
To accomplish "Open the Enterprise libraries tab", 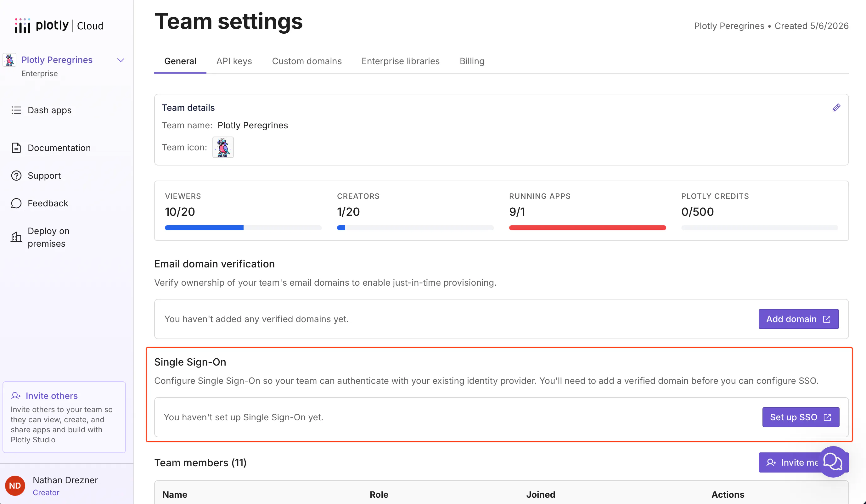I will click(x=400, y=61).
